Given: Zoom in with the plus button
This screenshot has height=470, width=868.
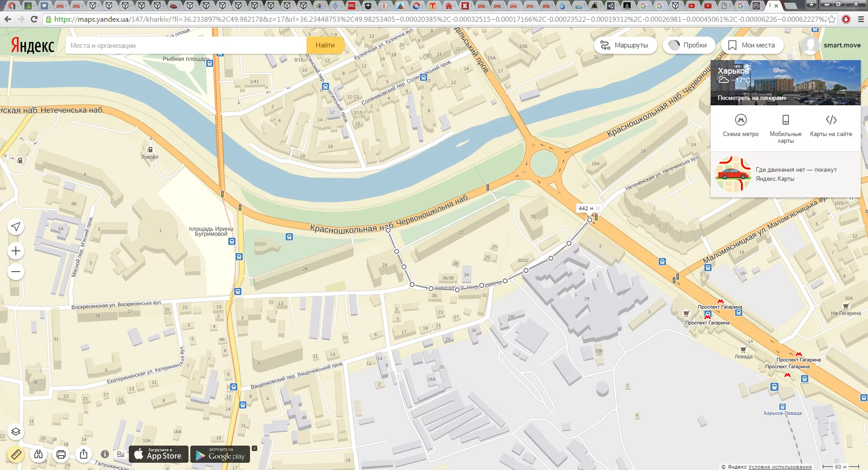Looking at the screenshot, I should click(16, 251).
